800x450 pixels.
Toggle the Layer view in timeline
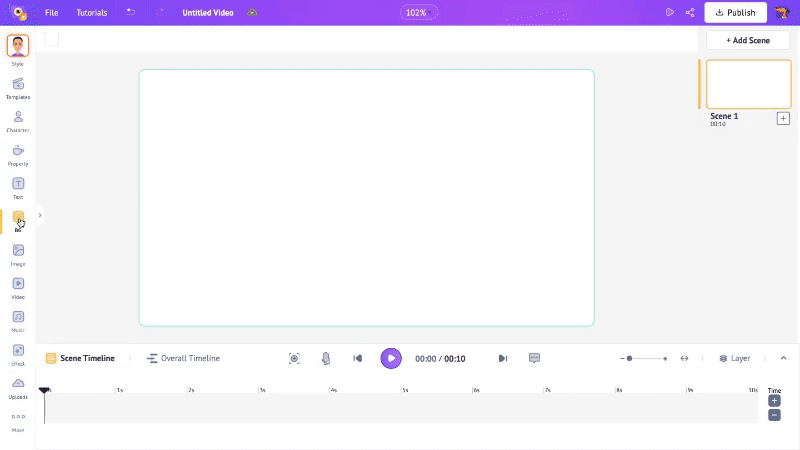(x=734, y=358)
